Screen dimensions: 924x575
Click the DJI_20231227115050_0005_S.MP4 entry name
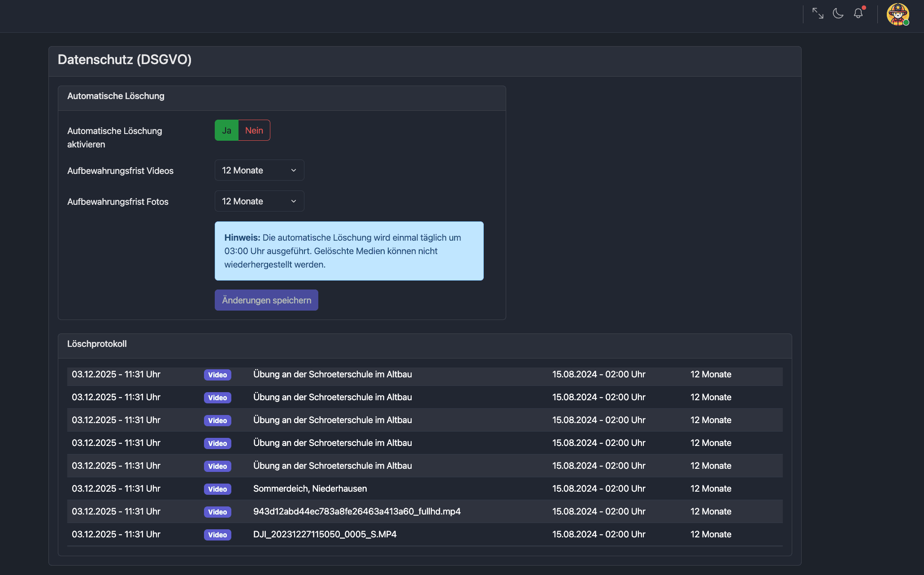pyautogui.click(x=325, y=534)
